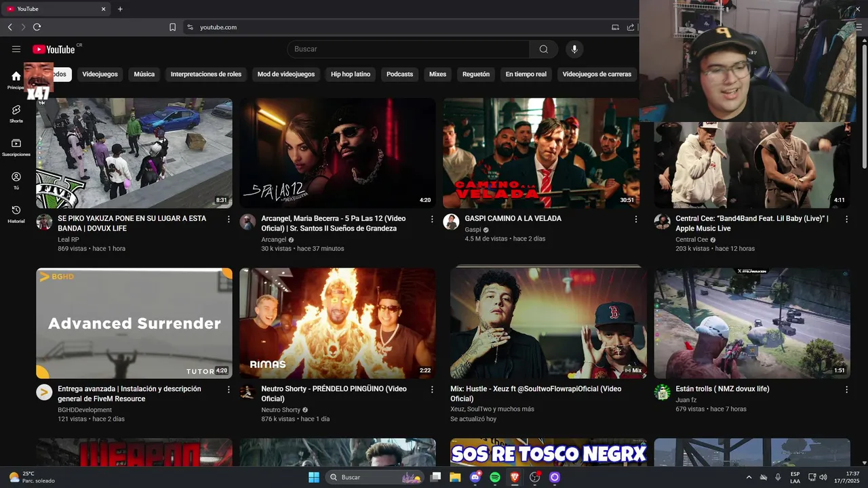
Task: Start voice search with the microphone icon
Action: pos(574,49)
